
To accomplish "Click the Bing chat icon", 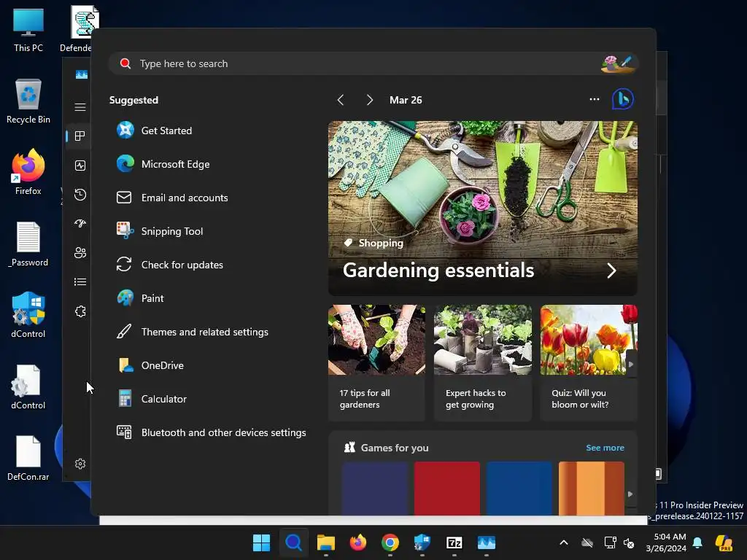I will coord(623,99).
